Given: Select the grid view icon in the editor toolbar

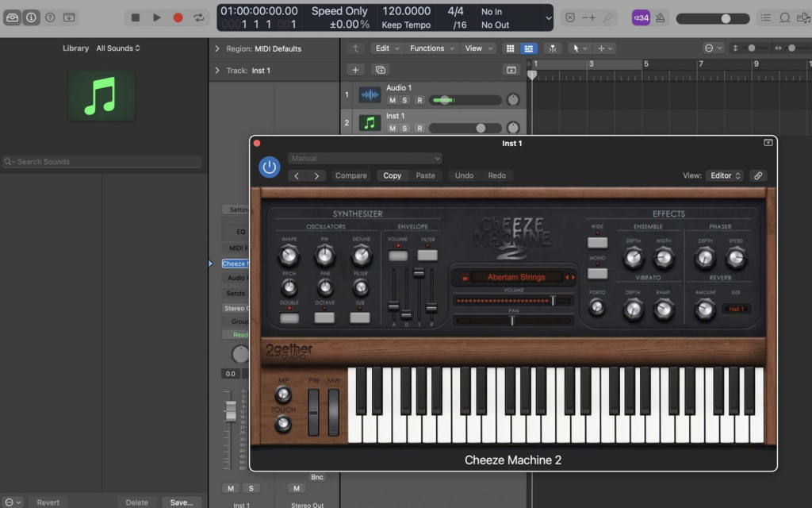Looking at the screenshot, I should [511, 48].
